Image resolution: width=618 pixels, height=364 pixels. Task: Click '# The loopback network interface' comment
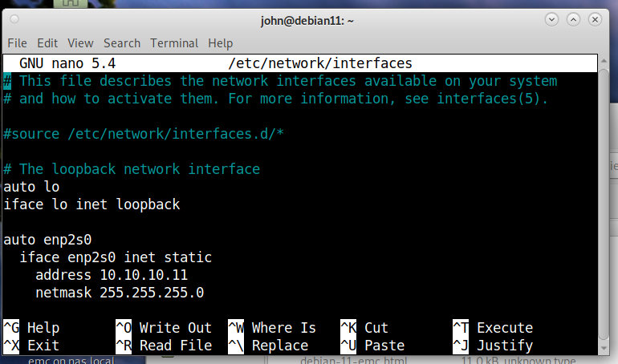(132, 169)
